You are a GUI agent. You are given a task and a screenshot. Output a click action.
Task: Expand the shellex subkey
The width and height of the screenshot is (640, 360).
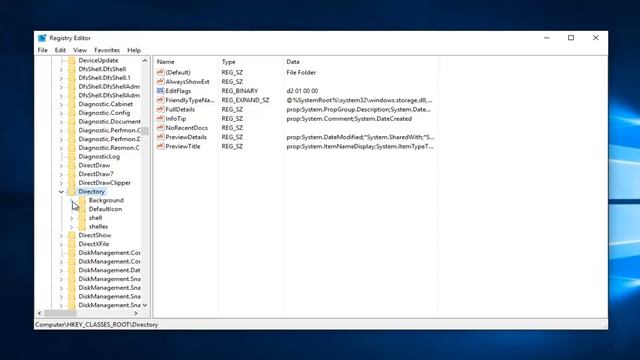tap(71, 227)
